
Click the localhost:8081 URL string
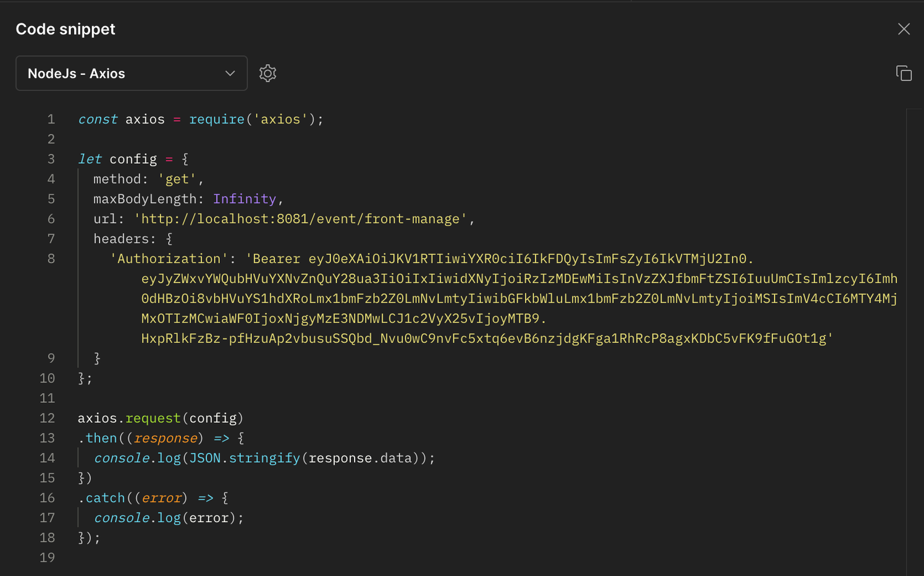point(300,219)
